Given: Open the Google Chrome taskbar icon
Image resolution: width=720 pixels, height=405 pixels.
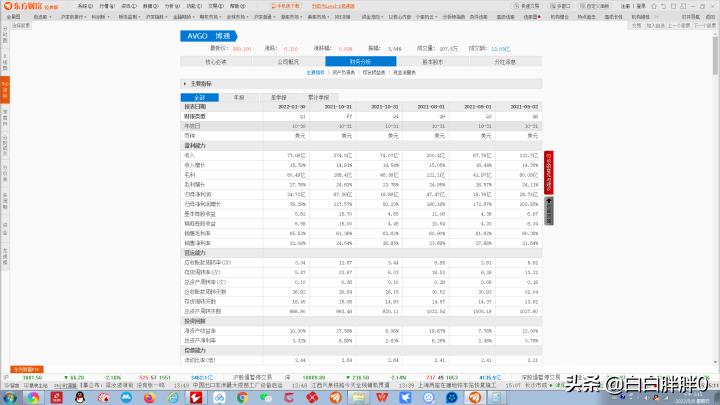Looking at the screenshot, I should coord(242,397).
